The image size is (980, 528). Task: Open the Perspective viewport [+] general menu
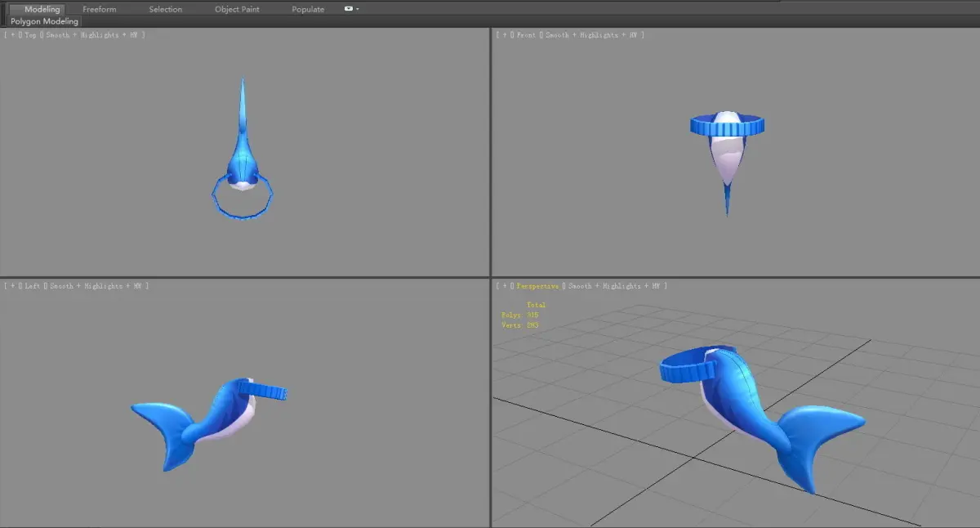point(506,286)
